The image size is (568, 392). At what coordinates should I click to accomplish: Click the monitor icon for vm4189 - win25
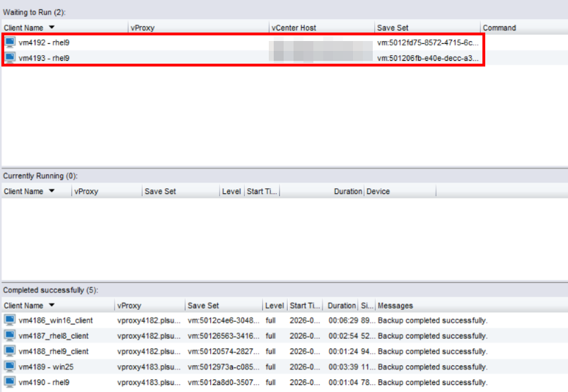pyautogui.click(x=10, y=367)
